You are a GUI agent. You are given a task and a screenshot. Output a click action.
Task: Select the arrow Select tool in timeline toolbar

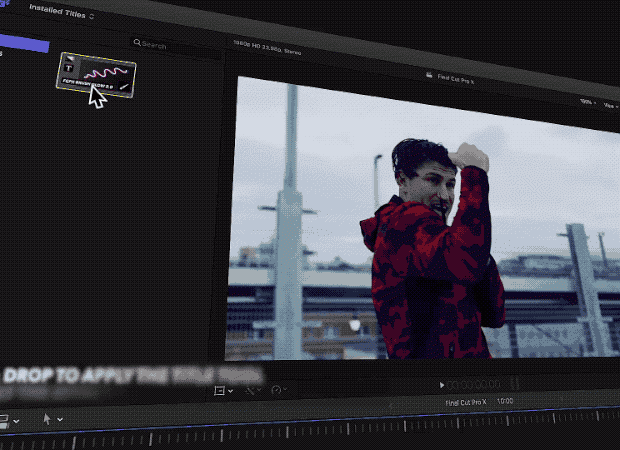[x=47, y=419]
